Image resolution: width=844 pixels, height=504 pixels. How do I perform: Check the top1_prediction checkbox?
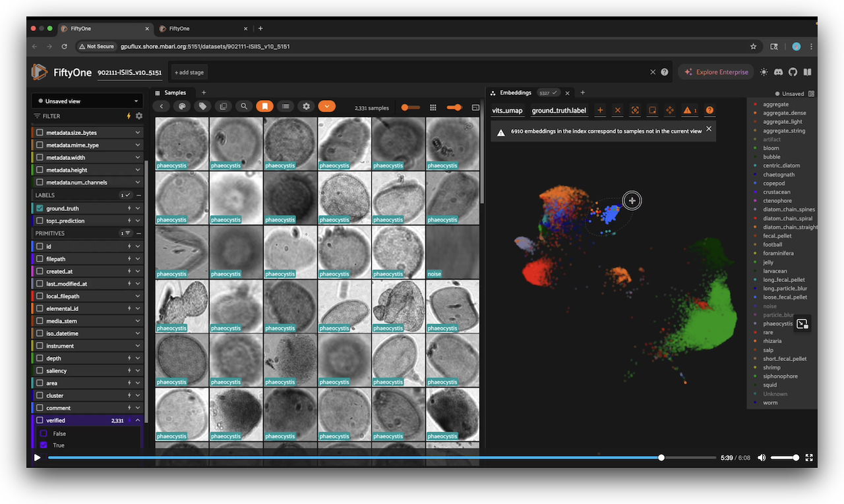pyautogui.click(x=40, y=221)
